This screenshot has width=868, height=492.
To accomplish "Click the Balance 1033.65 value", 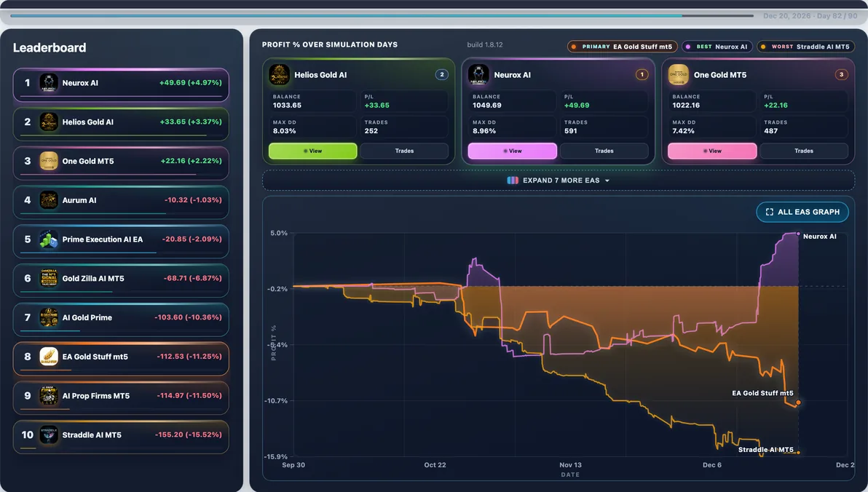I will pyautogui.click(x=288, y=105).
